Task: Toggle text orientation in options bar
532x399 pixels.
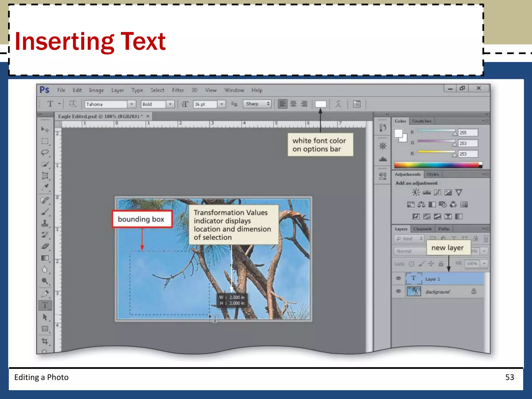Action: tap(72, 104)
